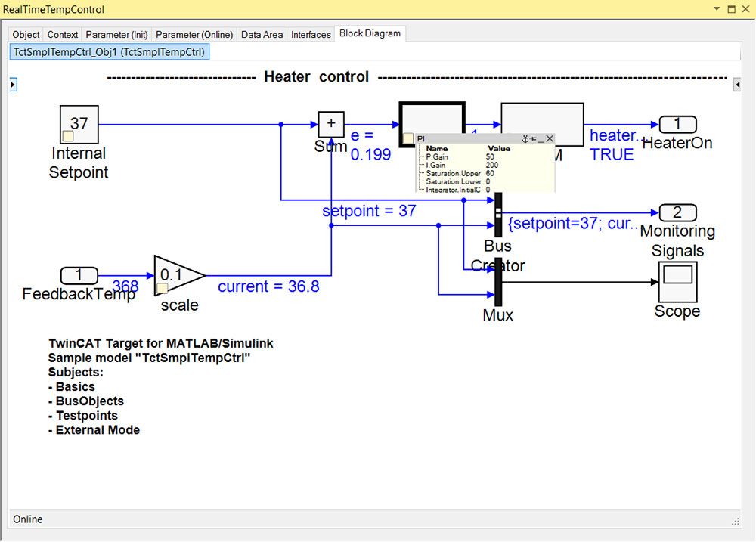Select the scale gain triangle block
This screenshot has height=542, width=756.
(x=178, y=276)
